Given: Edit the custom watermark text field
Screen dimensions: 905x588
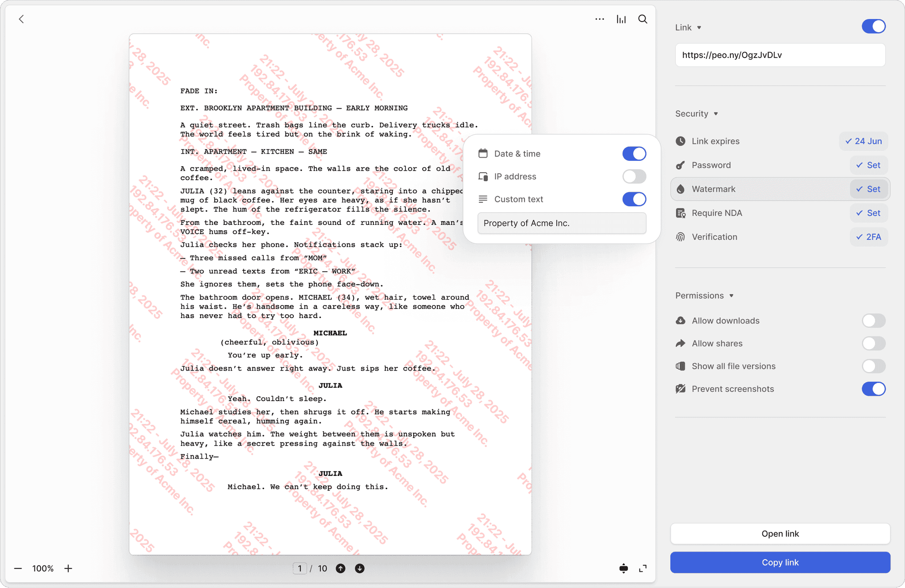Looking at the screenshot, I should coord(561,223).
